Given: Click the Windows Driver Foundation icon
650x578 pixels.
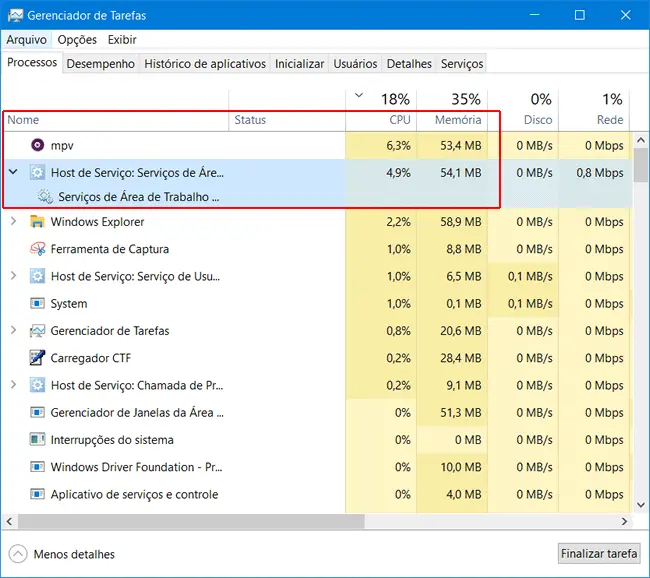Looking at the screenshot, I should tap(38, 467).
